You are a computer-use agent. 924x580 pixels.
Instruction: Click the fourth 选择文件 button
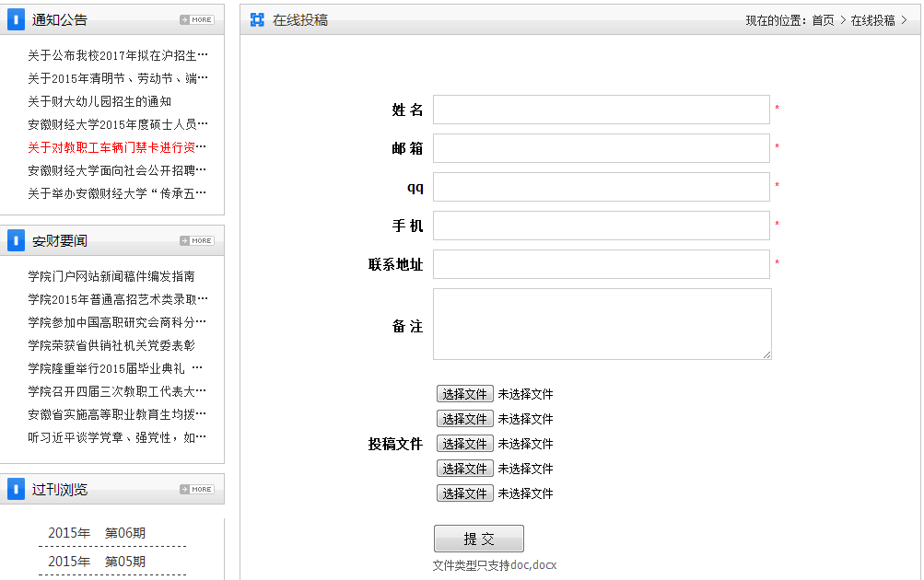pos(464,469)
